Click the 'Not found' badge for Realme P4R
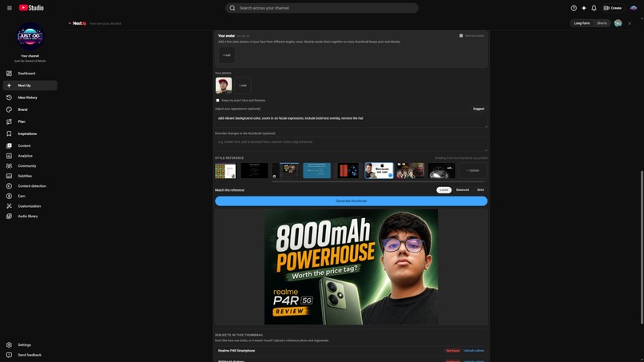The image size is (644, 362). (452, 351)
